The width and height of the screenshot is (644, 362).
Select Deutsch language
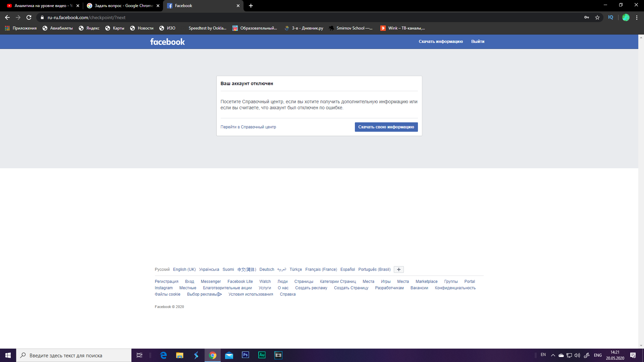click(x=267, y=269)
